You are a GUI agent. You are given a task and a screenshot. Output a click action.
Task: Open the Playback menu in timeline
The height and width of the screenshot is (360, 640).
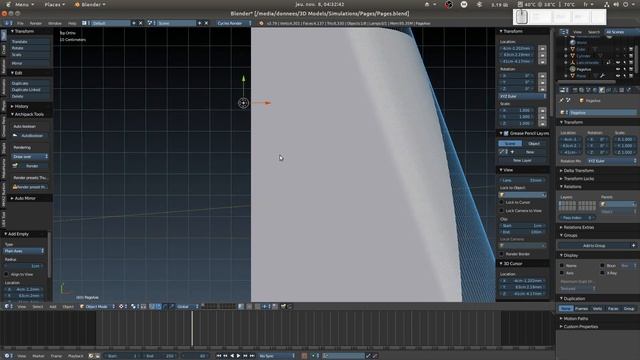point(76,356)
